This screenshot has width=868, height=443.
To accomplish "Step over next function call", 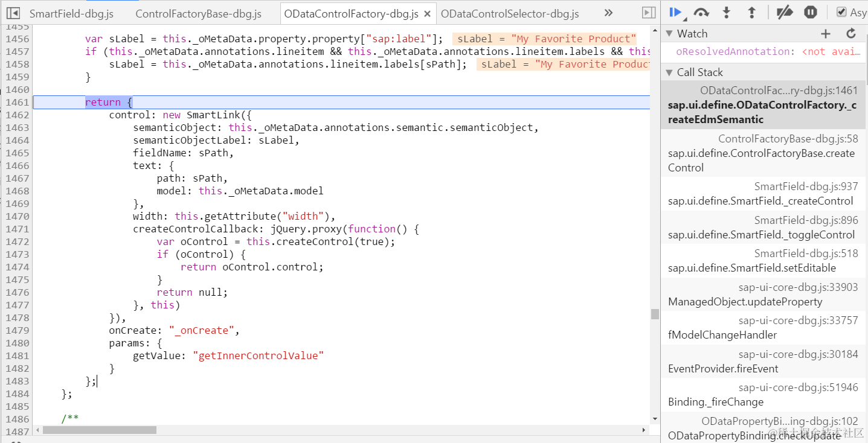I will [701, 12].
